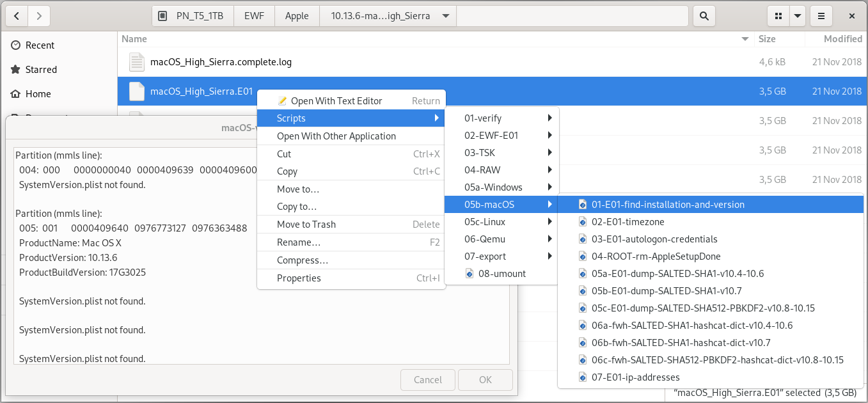Go forward with the right arrow

(39, 16)
